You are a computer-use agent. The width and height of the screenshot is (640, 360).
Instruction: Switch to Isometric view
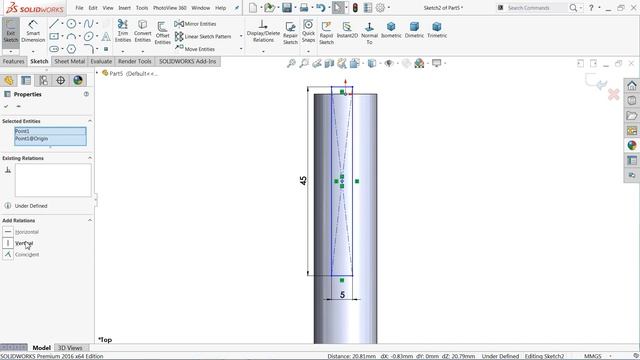pos(391,30)
